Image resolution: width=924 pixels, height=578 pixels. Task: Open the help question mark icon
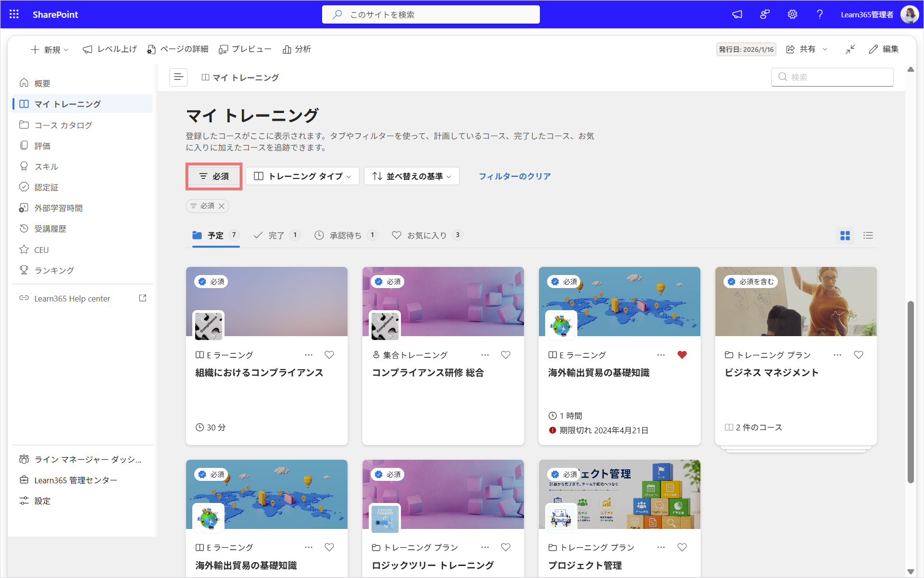820,14
